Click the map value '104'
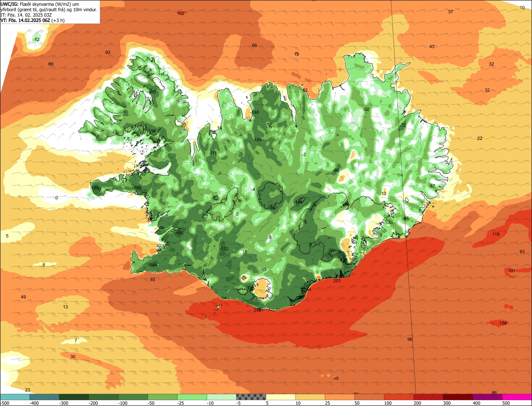The width and height of the screenshot is (532, 406). [503, 323]
